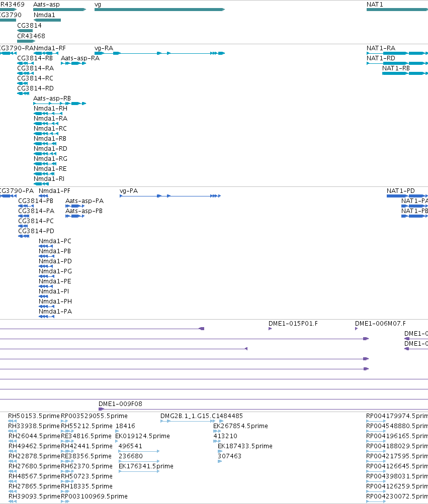Select the RH50153.5prime EST label
The height and width of the screenshot is (504, 428).
(x=34, y=416)
